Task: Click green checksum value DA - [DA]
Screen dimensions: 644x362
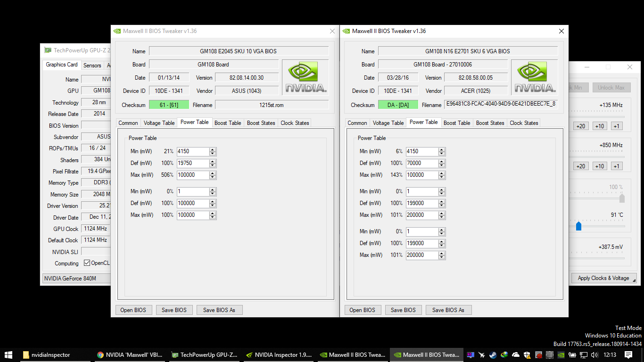Action: pos(398,105)
